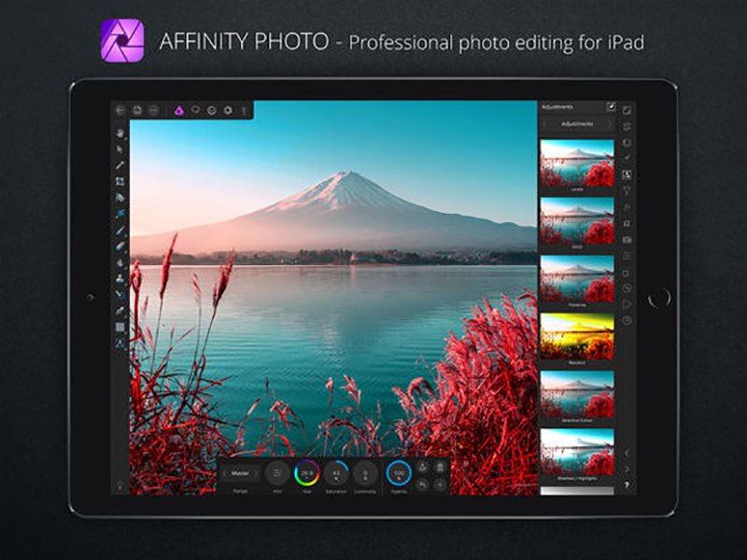This screenshot has width=747, height=560.
Task: Click the reset arrow button in context bar
Action: (422, 484)
